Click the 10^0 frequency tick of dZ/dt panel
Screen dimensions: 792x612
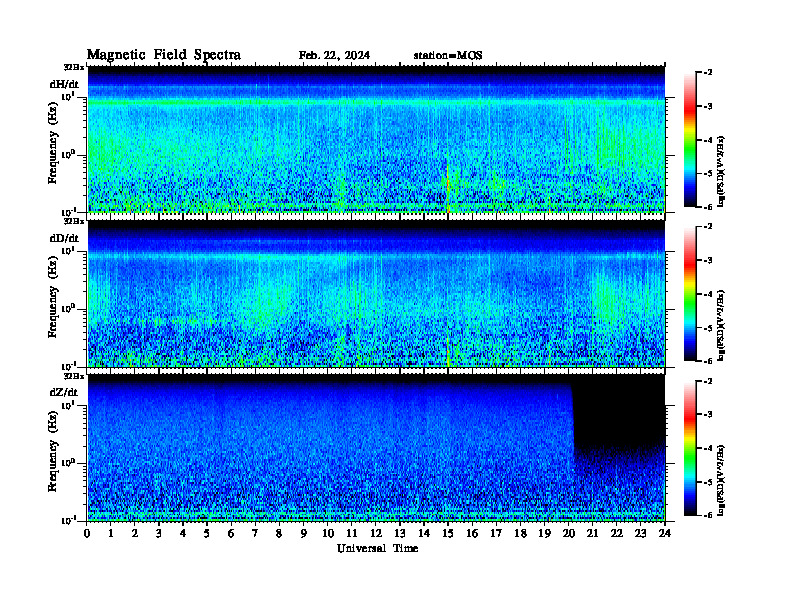(x=68, y=462)
